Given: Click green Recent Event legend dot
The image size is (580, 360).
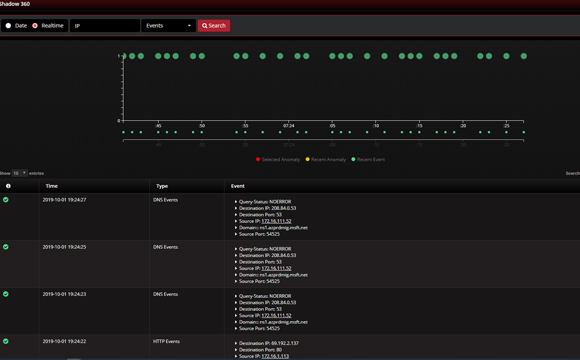Looking at the screenshot, I should click(353, 159).
